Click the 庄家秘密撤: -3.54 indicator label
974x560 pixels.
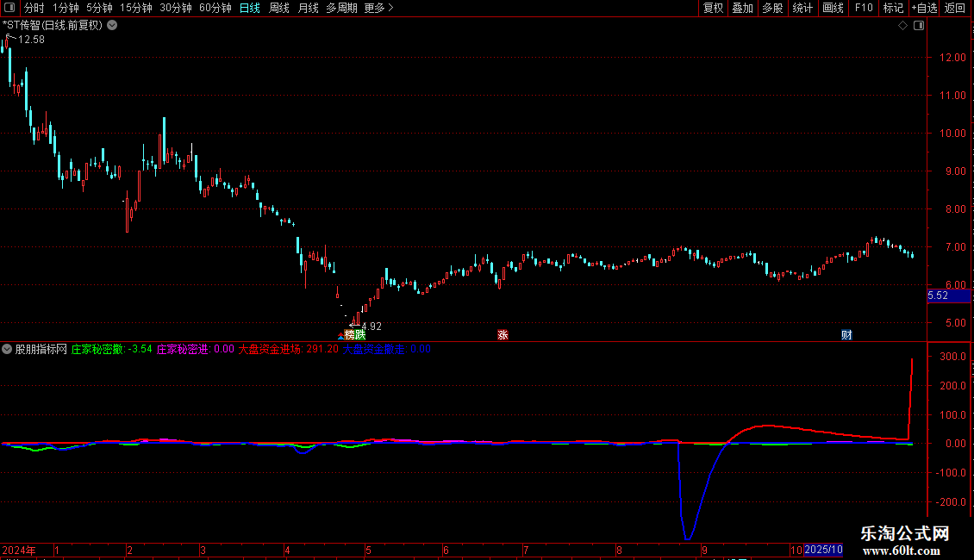[x=112, y=350]
